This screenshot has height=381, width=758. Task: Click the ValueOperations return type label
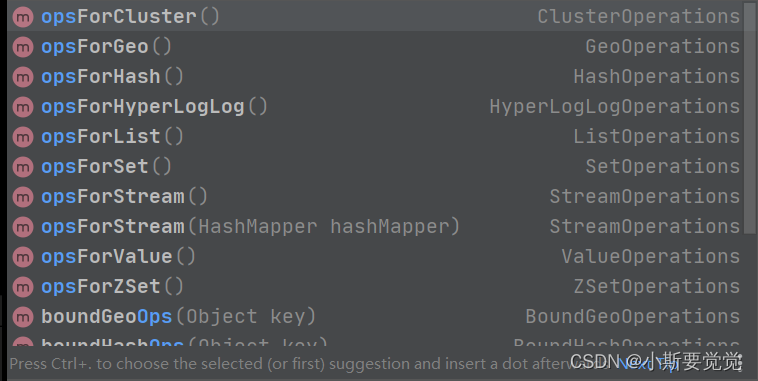(651, 257)
